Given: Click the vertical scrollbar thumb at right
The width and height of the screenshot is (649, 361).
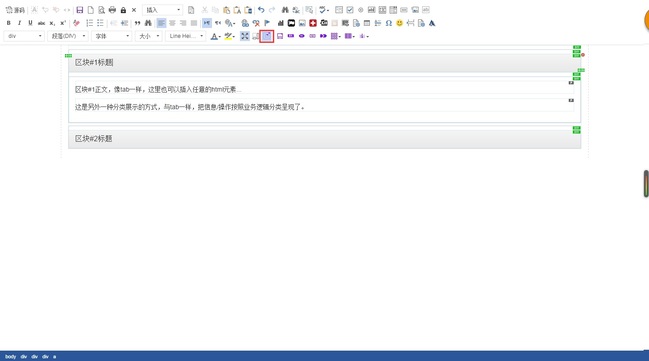Looking at the screenshot, I should pos(646,183).
